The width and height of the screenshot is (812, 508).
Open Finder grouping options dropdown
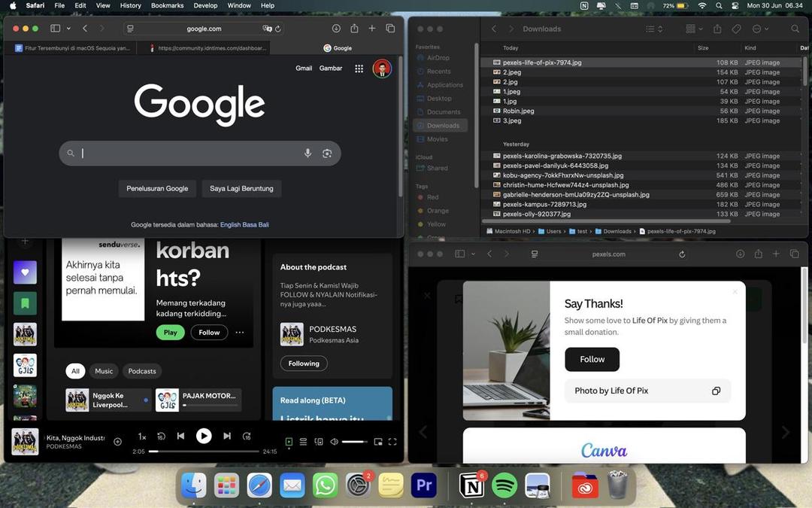694,29
